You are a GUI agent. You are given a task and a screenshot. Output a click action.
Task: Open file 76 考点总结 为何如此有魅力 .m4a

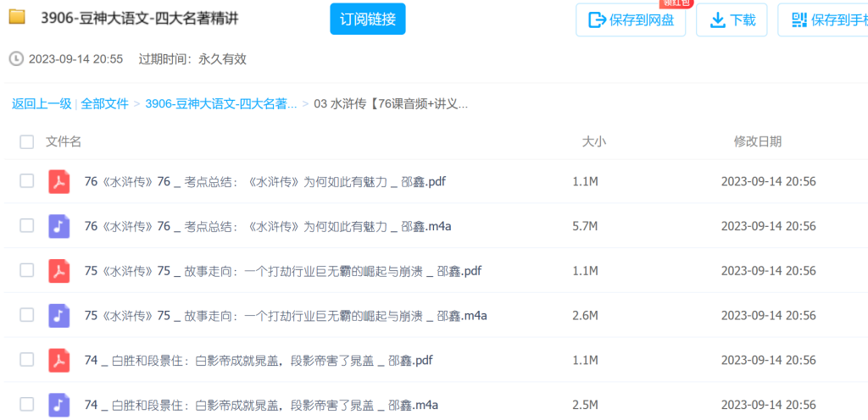pyautogui.click(x=268, y=226)
